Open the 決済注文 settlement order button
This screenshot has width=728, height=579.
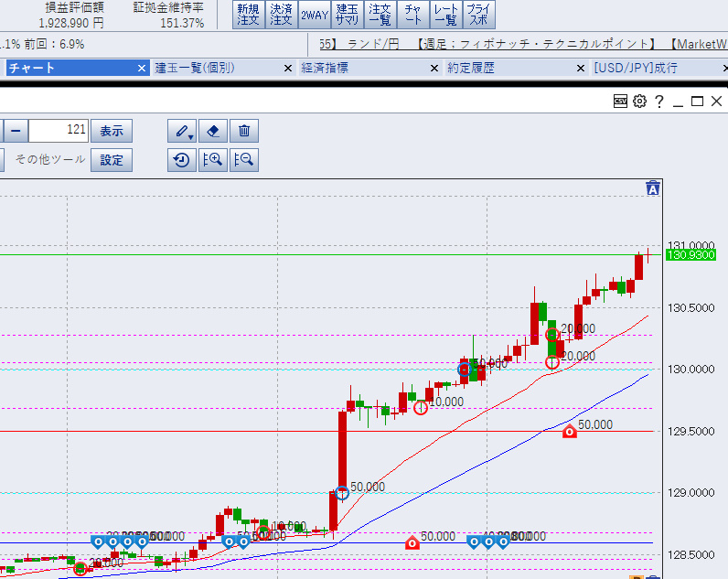pos(281,15)
